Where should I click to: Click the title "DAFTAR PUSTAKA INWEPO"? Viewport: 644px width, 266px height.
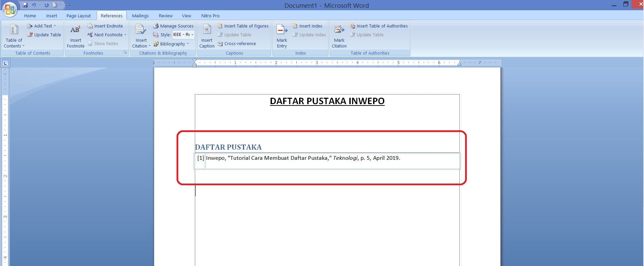[x=327, y=101]
